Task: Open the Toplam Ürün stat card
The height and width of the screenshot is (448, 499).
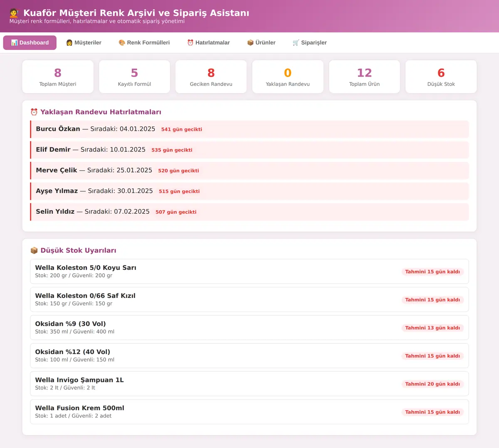Action: [x=364, y=77]
